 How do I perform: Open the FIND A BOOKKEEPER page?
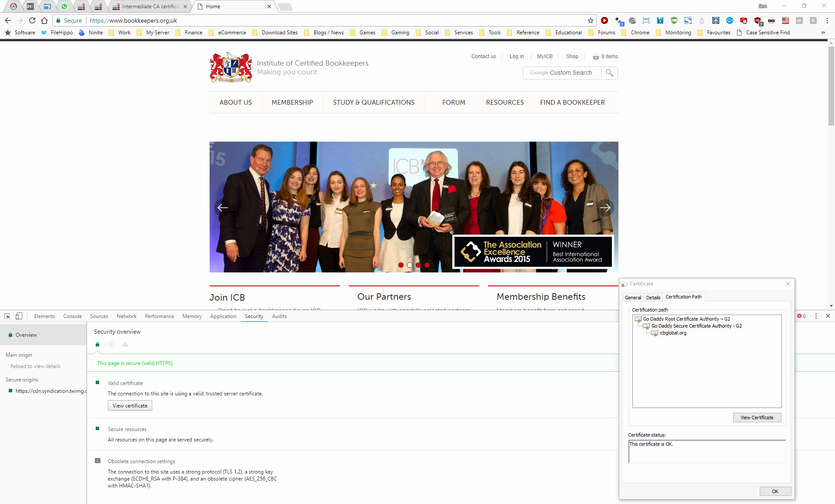[x=572, y=103]
